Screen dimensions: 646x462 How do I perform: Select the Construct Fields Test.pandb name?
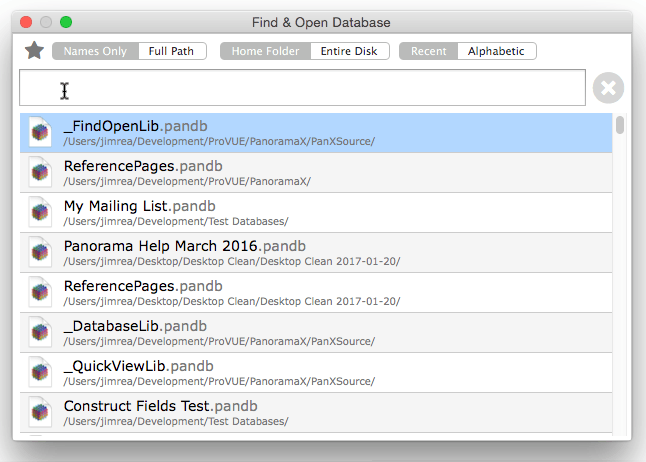pyautogui.click(x=161, y=406)
